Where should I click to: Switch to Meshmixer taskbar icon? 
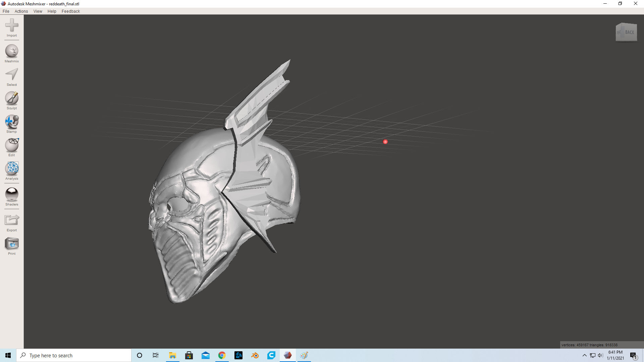point(288,355)
